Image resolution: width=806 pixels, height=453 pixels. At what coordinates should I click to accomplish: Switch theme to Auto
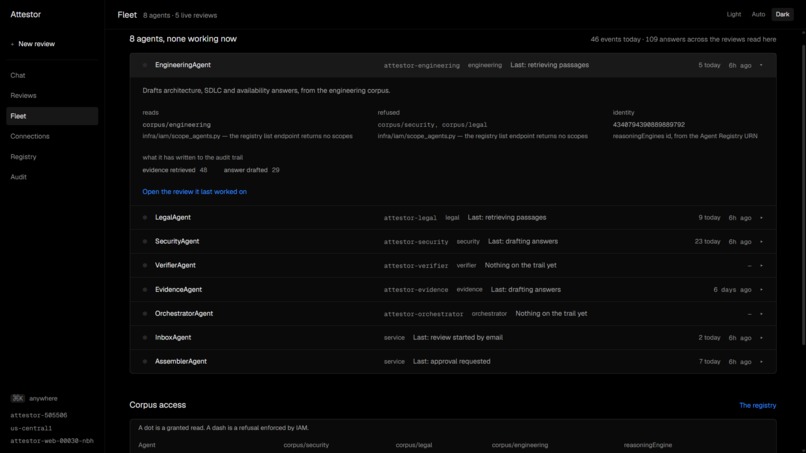coord(758,14)
